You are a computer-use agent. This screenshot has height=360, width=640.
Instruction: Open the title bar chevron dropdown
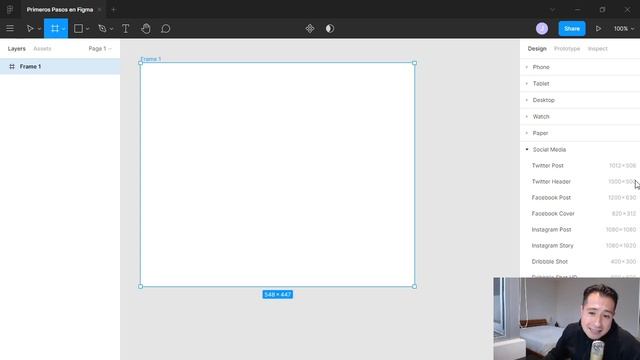point(552,9)
